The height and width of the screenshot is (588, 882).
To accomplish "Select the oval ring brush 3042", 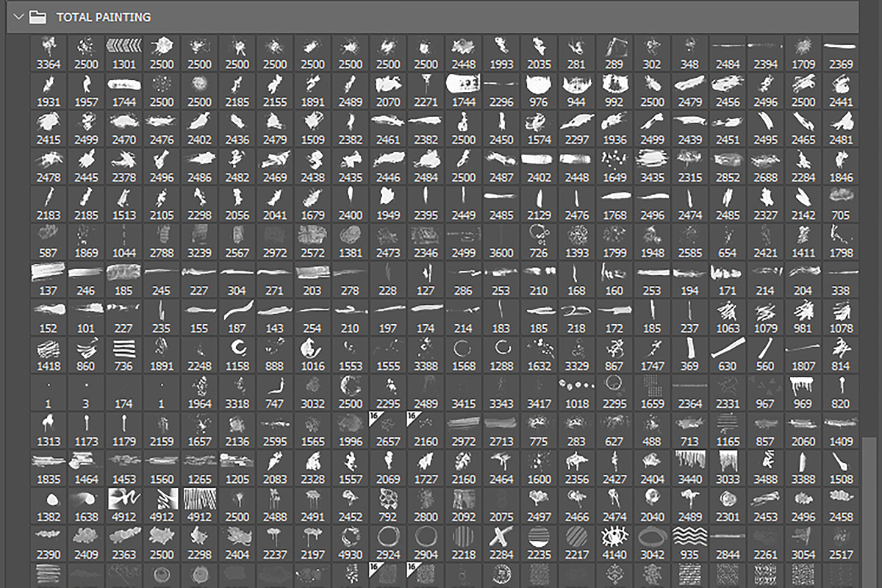I will [652, 544].
